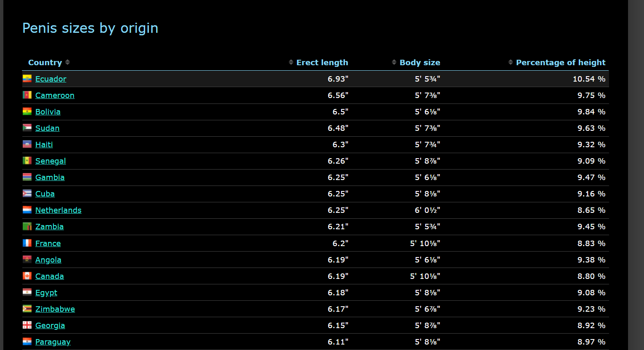Open the France link
Screen dimensions: 644x350
[48, 243]
